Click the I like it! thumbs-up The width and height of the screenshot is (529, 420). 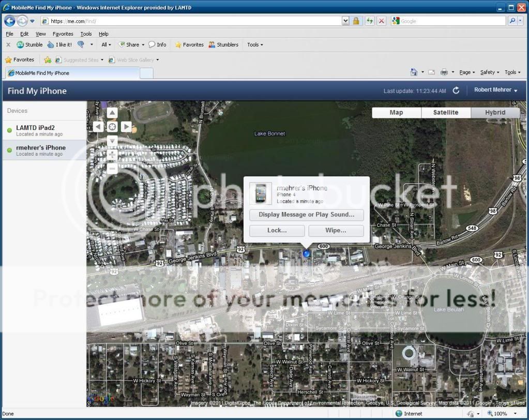click(x=59, y=44)
